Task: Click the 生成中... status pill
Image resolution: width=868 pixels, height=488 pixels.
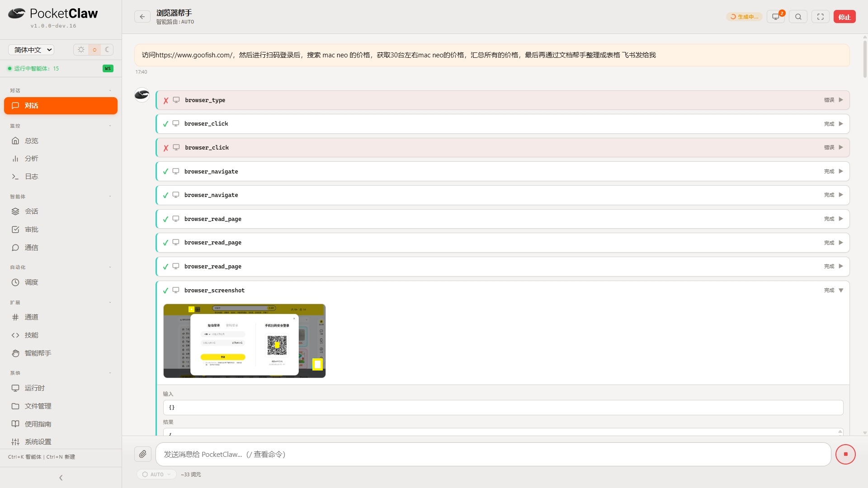Action: (x=744, y=17)
